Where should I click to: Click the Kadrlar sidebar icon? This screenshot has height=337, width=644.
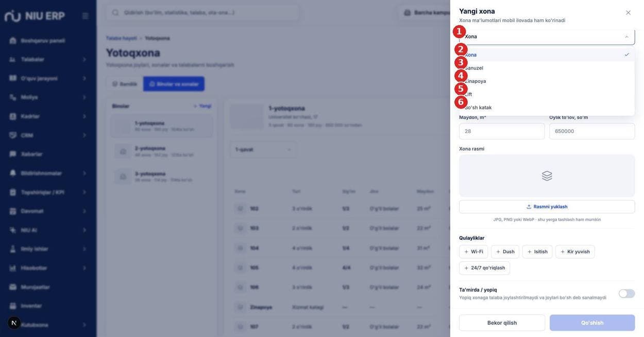(13, 116)
